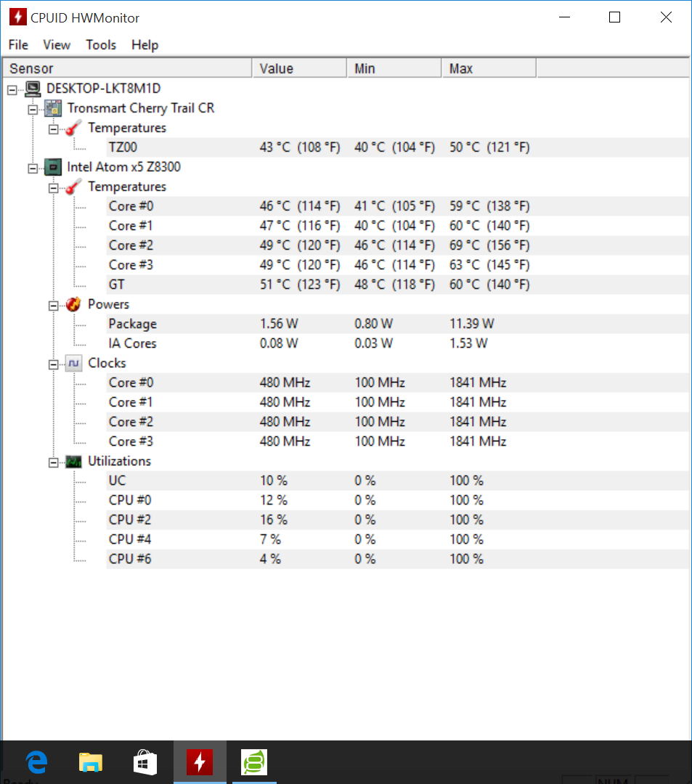The image size is (692, 784).
Task: Click the DESKTOP-LKT8M1D computer icon
Action: coord(31,88)
